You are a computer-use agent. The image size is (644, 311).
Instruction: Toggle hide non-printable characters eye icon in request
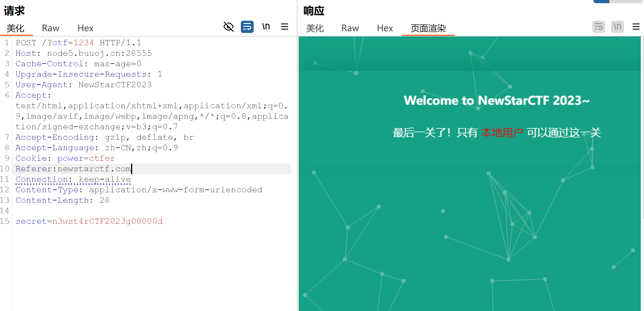[x=228, y=27]
